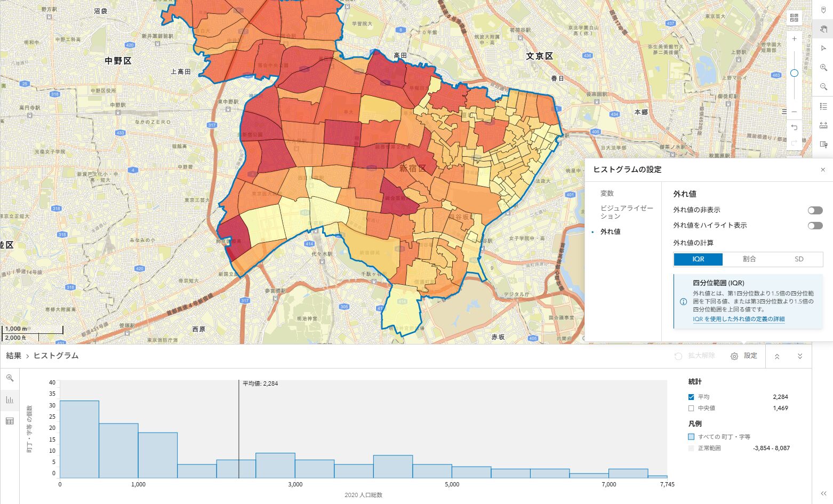
Task: Open the basemap gallery grid icon
Action: click(794, 18)
